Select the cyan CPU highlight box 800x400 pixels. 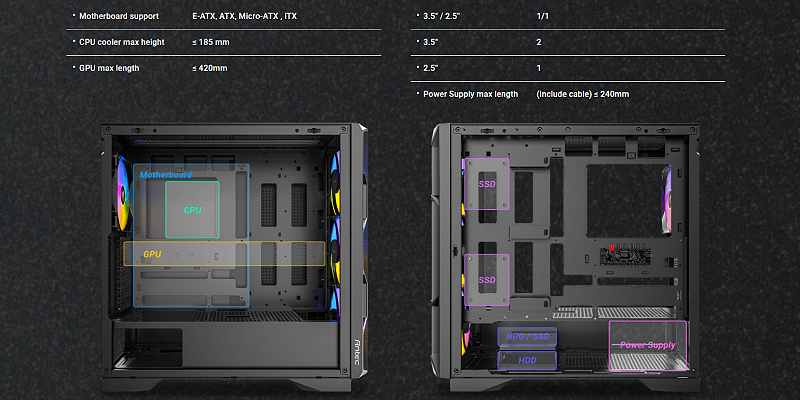click(192, 210)
